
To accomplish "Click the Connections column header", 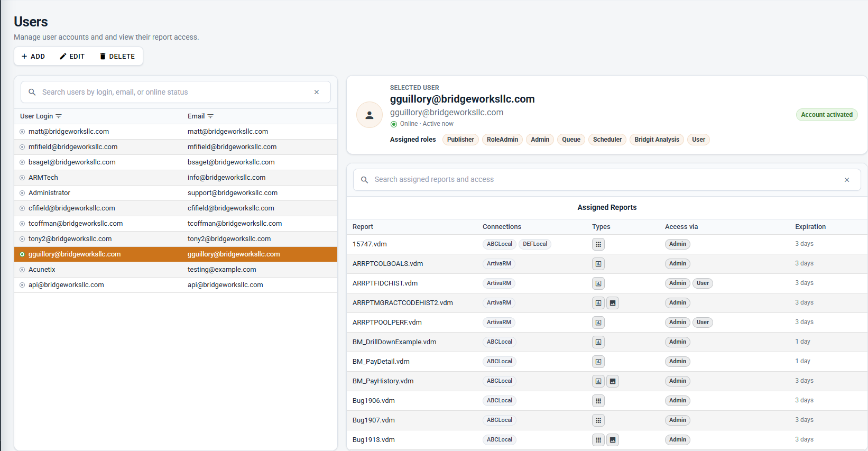I will pos(502,227).
